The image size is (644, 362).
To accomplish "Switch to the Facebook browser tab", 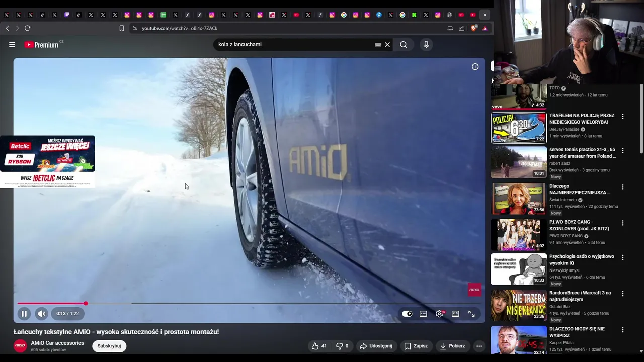I will [x=379, y=15].
